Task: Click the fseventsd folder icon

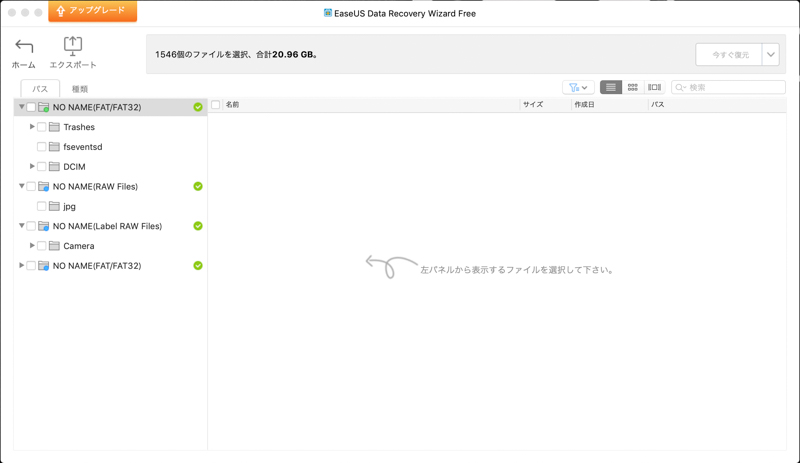Action: [x=54, y=147]
